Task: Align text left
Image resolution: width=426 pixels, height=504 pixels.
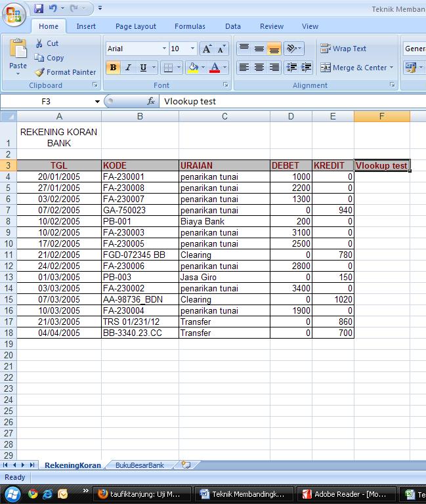Action: 244,68
